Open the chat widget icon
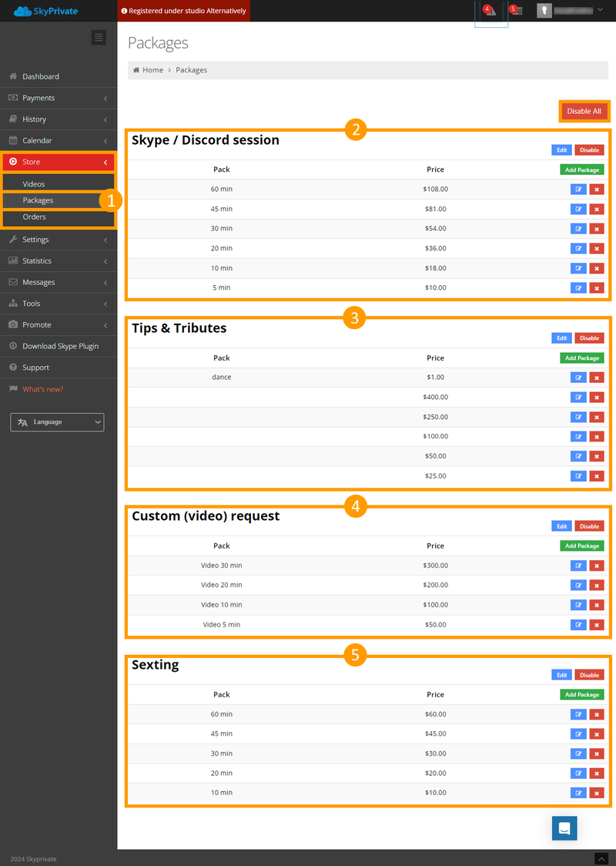Image resolution: width=616 pixels, height=866 pixels. coord(564,827)
